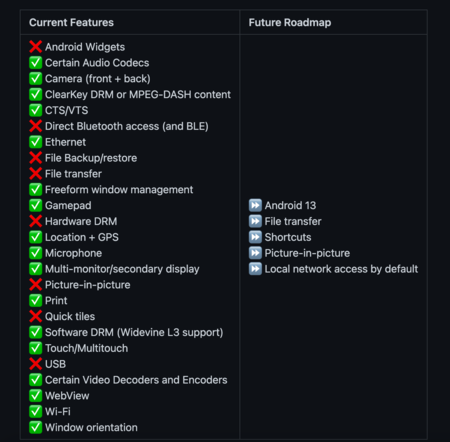450x442 pixels.
Task: Click the red cross next to Hardware DRM
Action: pyautogui.click(x=35, y=221)
